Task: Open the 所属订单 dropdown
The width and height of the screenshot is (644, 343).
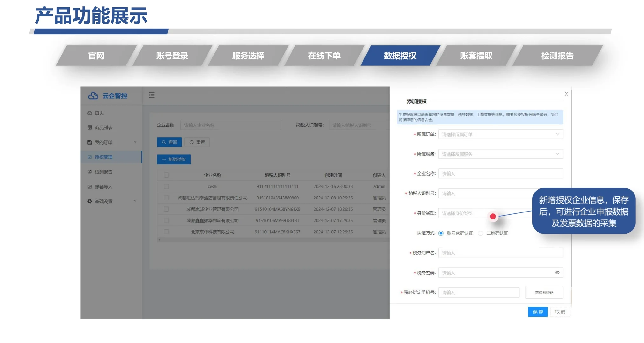Action: tap(500, 134)
